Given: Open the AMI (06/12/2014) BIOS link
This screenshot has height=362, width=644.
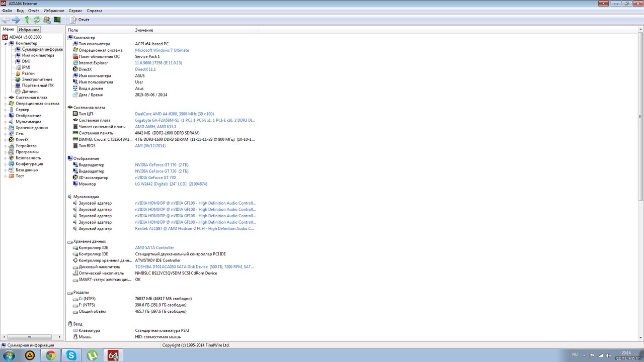Looking at the screenshot, I should 150,146.
